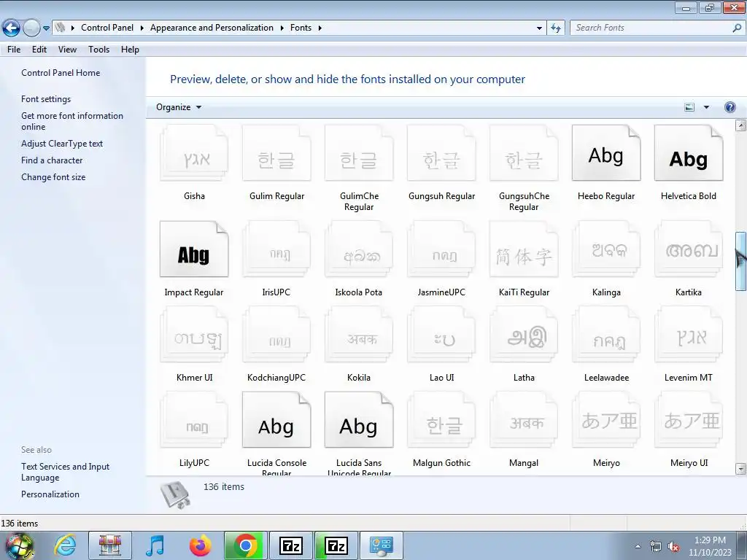Select the Impact Regular font icon

194,249
